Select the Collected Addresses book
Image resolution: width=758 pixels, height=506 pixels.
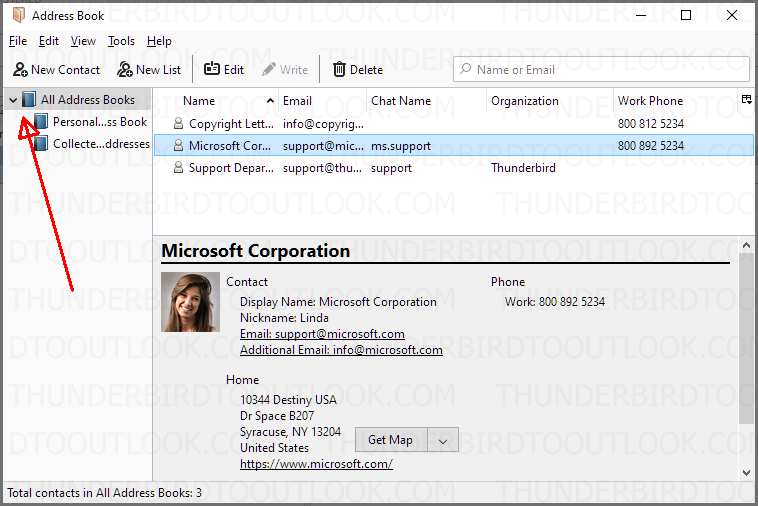pos(101,144)
